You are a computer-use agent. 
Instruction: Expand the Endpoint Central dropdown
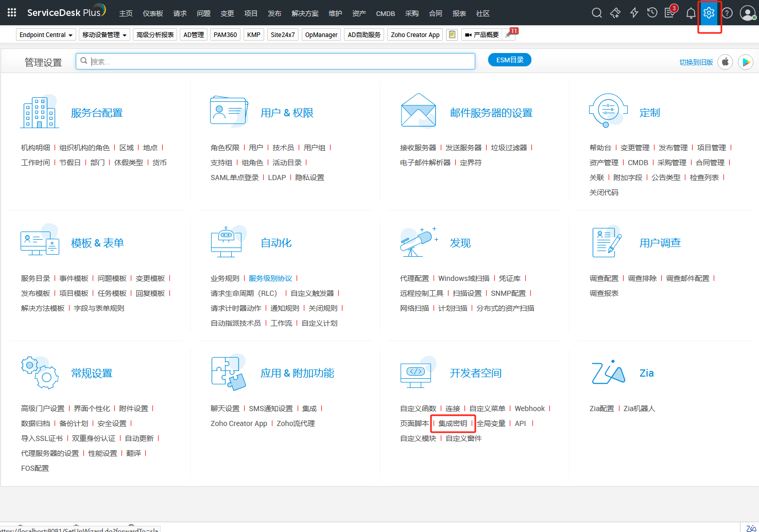tap(46, 34)
